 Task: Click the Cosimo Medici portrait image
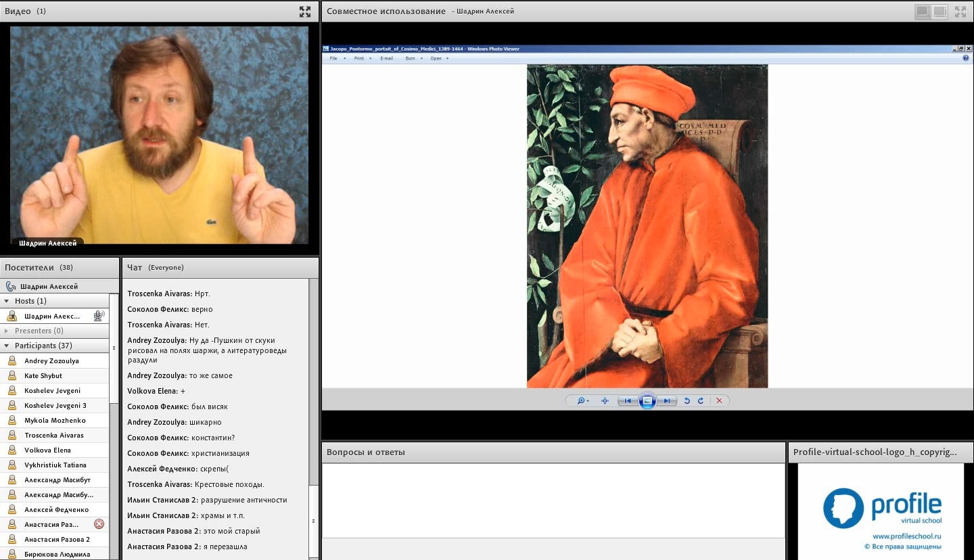tap(647, 226)
